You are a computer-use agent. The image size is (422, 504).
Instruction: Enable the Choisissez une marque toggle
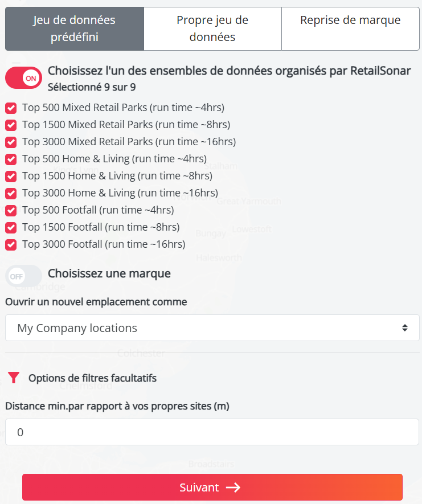(x=23, y=276)
